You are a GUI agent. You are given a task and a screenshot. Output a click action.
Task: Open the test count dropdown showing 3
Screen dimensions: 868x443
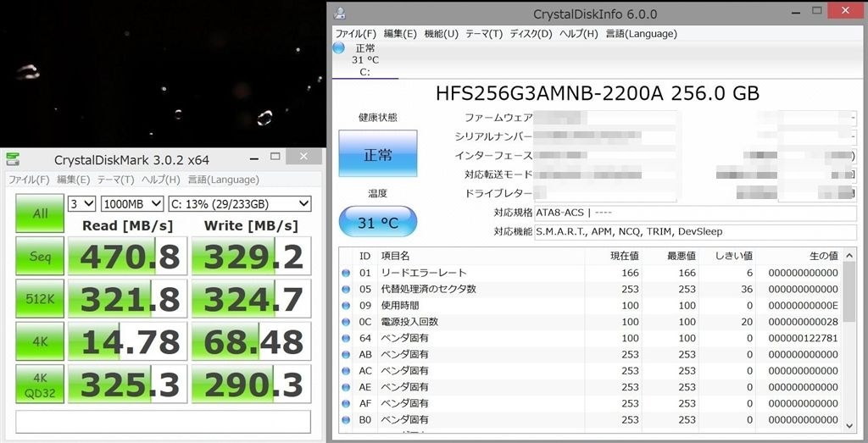pyautogui.click(x=82, y=204)
